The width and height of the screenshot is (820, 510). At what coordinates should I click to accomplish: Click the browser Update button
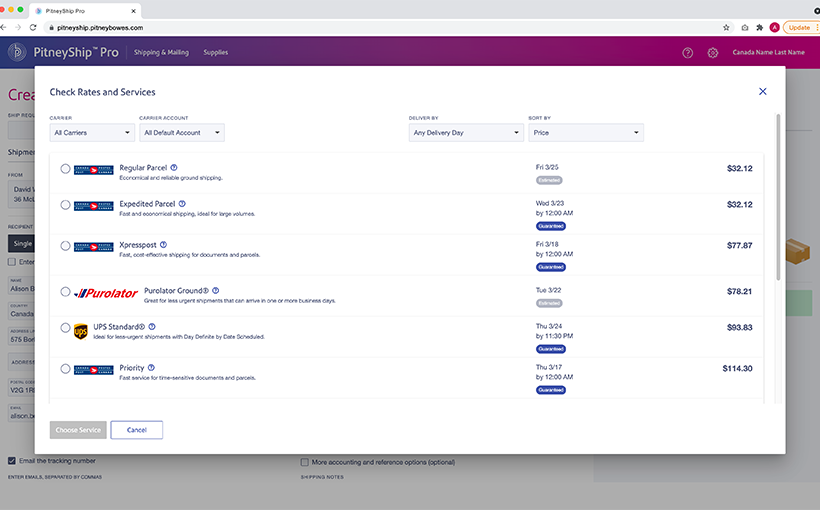pyautogui.click(x=799, y=28)
